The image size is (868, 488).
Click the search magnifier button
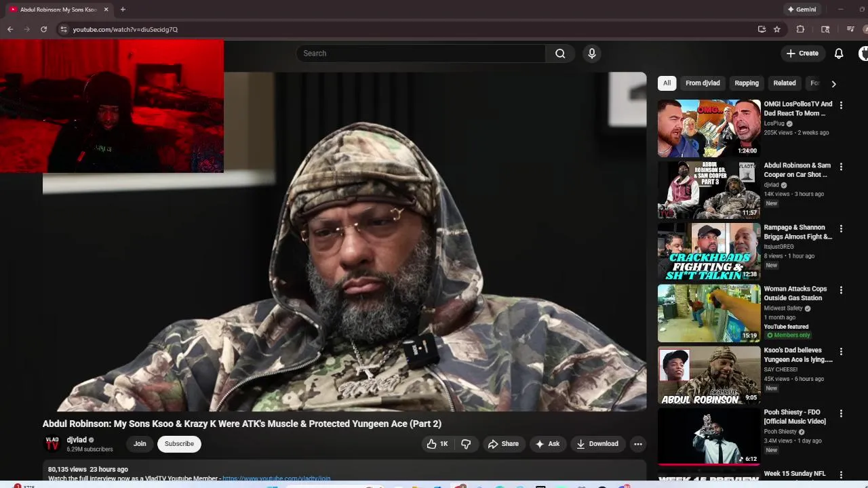click(560, 54)
